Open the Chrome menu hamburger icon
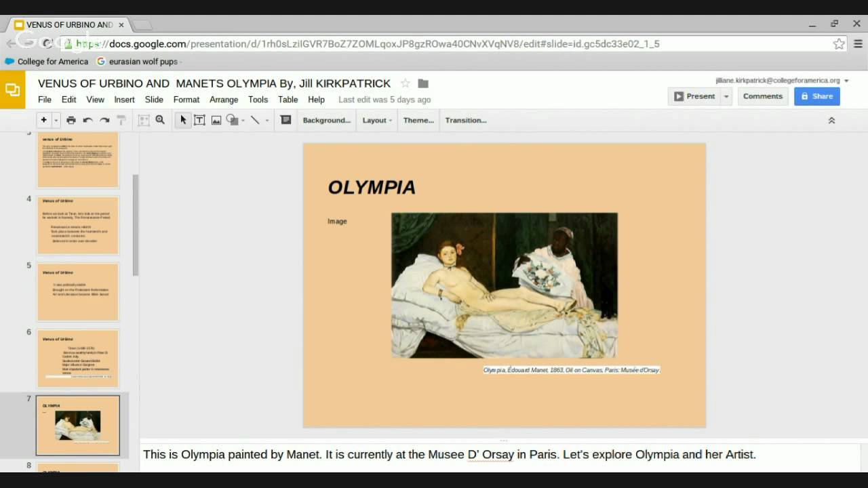 858,44
